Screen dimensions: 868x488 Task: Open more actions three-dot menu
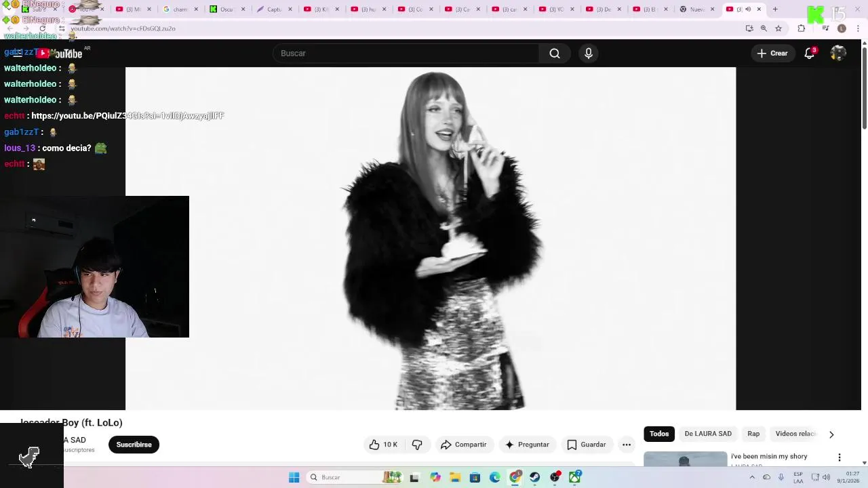[627, 445]
